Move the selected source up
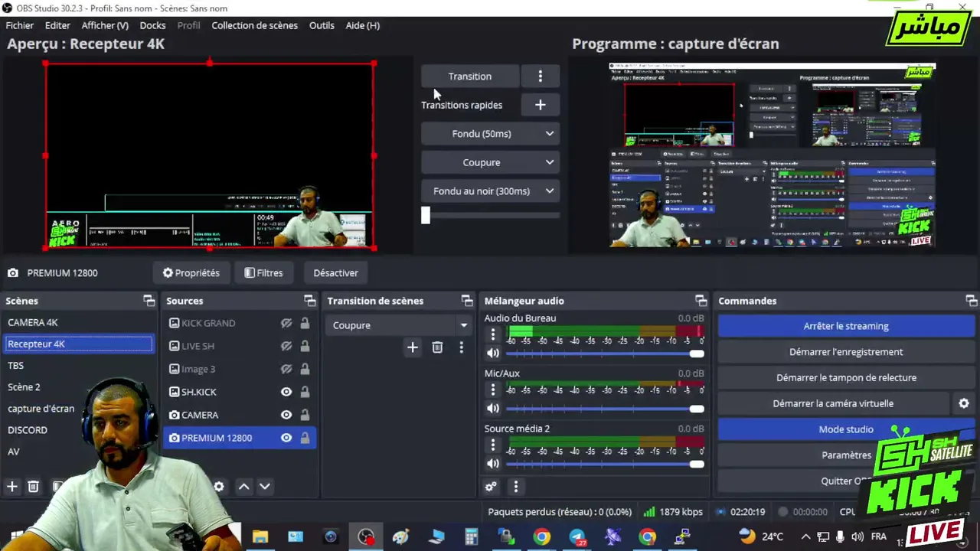The image size is (980, 551). click(243, 487)
